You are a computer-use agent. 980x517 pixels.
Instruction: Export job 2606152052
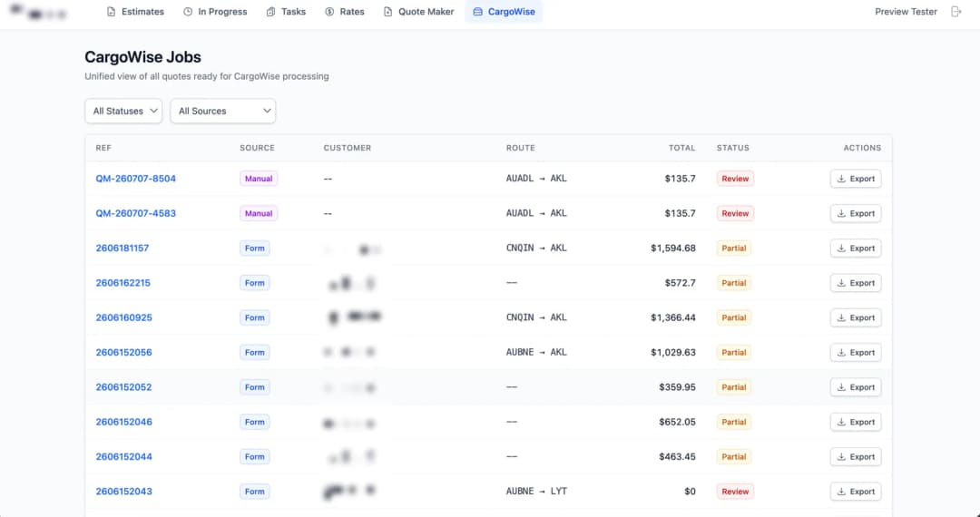click(x=856, y=387)
